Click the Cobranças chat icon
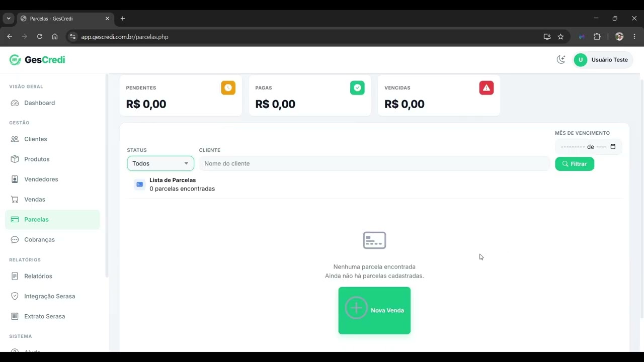Screen dimensions: 644x362 click(x=15, y=240)
